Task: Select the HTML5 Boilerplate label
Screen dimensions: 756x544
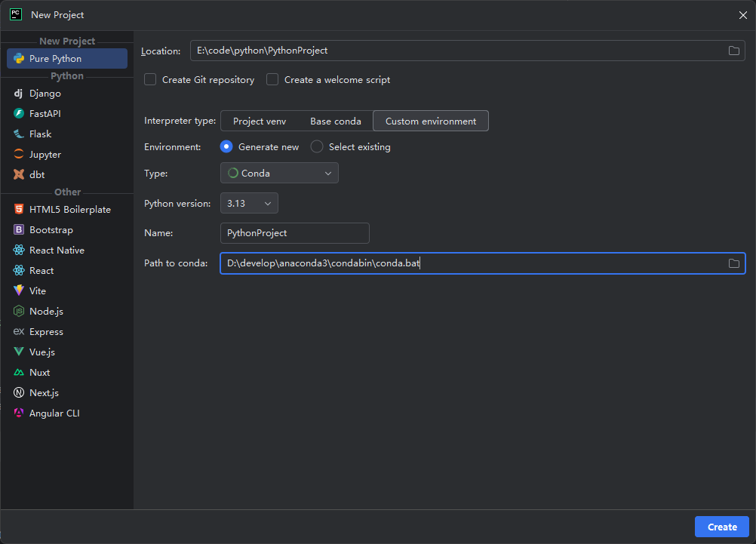Action: click(70, 210)
